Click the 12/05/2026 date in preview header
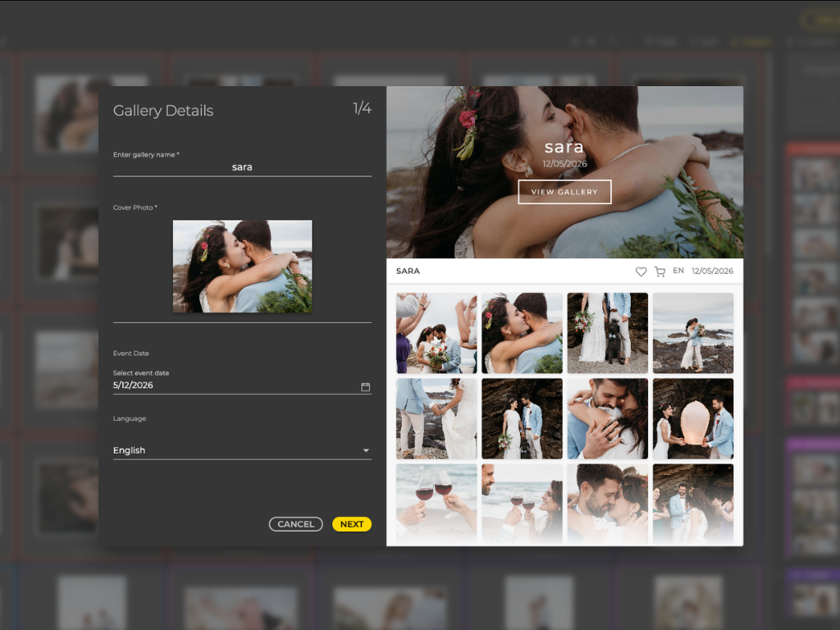Screen dimensions: 840x630 713,271
